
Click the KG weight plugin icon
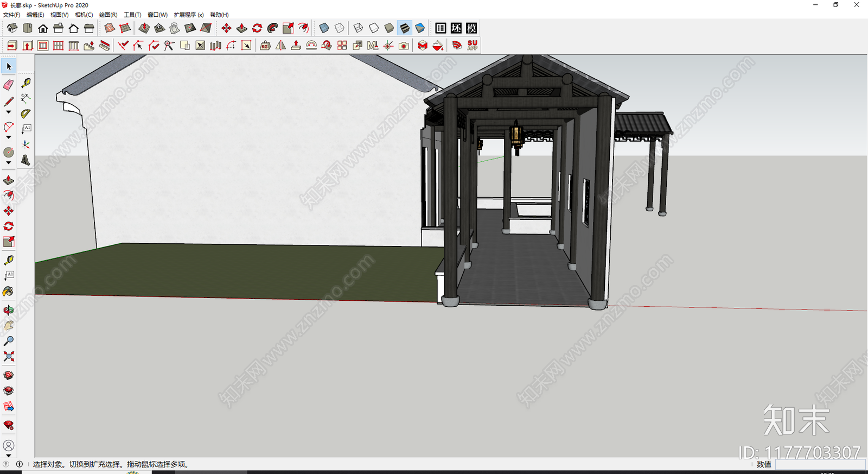(265, 46)
